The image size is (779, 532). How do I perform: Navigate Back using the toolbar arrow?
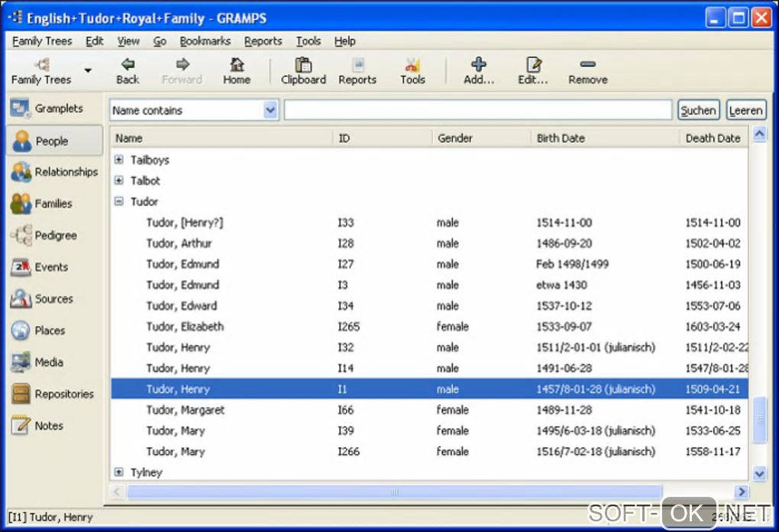point(128,66)
